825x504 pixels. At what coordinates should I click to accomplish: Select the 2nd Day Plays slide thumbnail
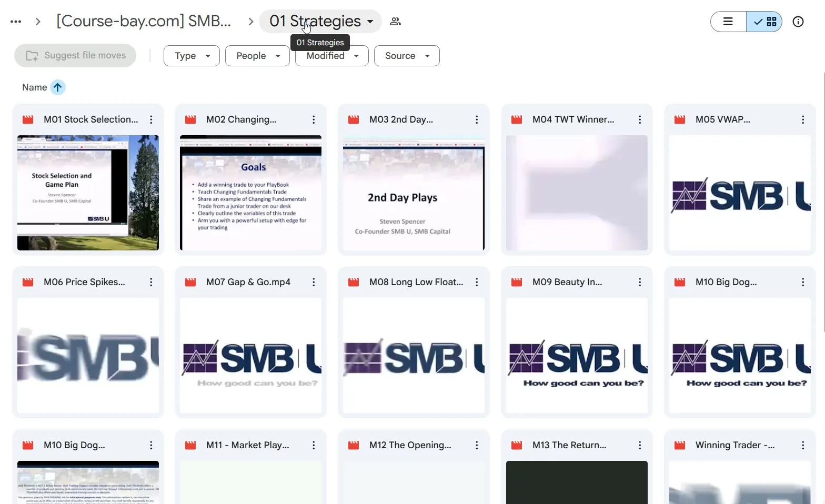[414, 193]
